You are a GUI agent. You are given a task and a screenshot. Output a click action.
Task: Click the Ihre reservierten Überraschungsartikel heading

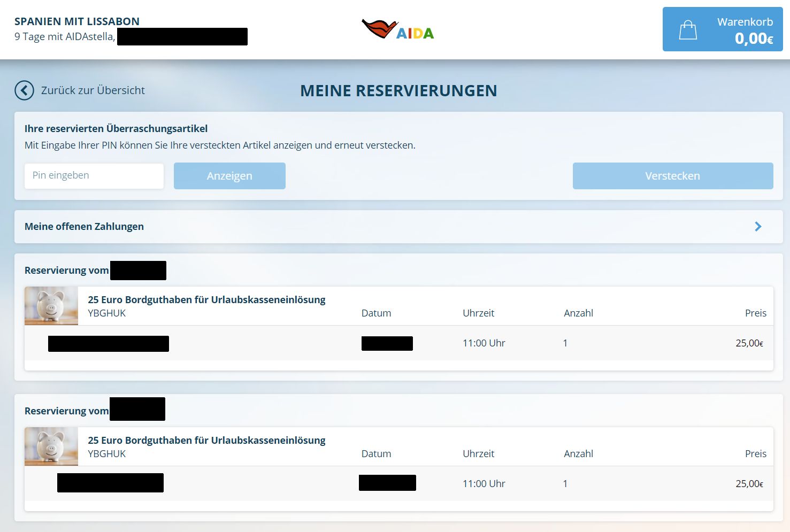[116, 129]
